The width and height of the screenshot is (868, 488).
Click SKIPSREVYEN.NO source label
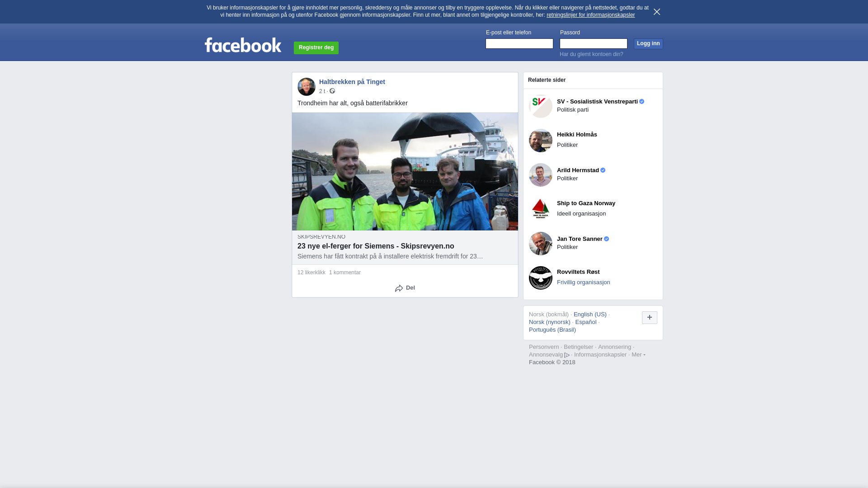[321, 237]
